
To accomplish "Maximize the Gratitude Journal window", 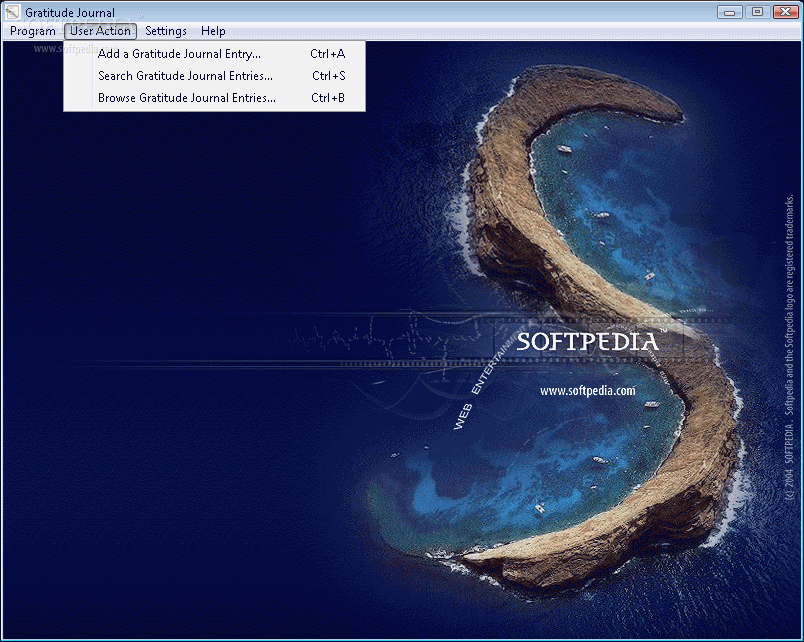I will coord(757,12).
